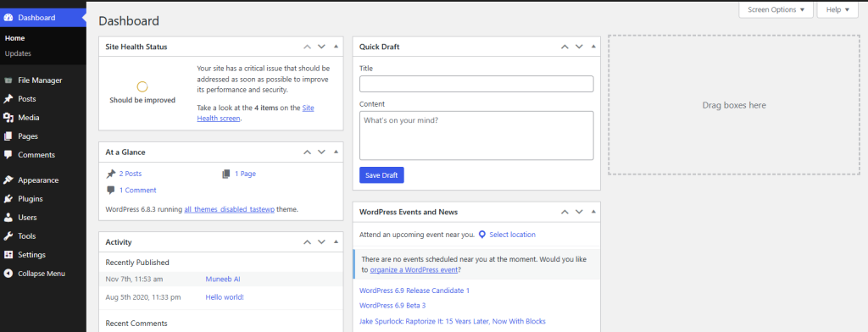The height and width of the screenshot is (332, 868).
Task: Click the Aug 5th 2020, 11:33 pm date text
Action: pos(142,297)
